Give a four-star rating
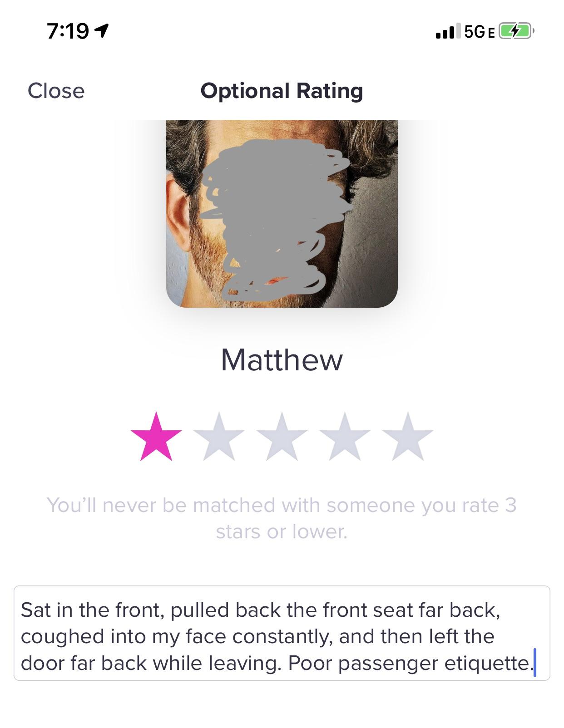The height and width of the screenshot is (728, 564). point(345,437)
